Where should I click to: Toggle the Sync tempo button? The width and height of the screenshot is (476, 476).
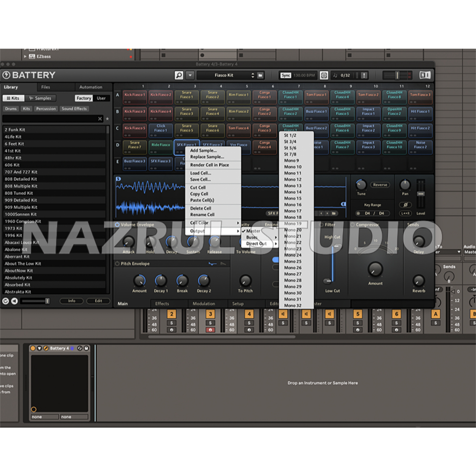tap(285, 75)
